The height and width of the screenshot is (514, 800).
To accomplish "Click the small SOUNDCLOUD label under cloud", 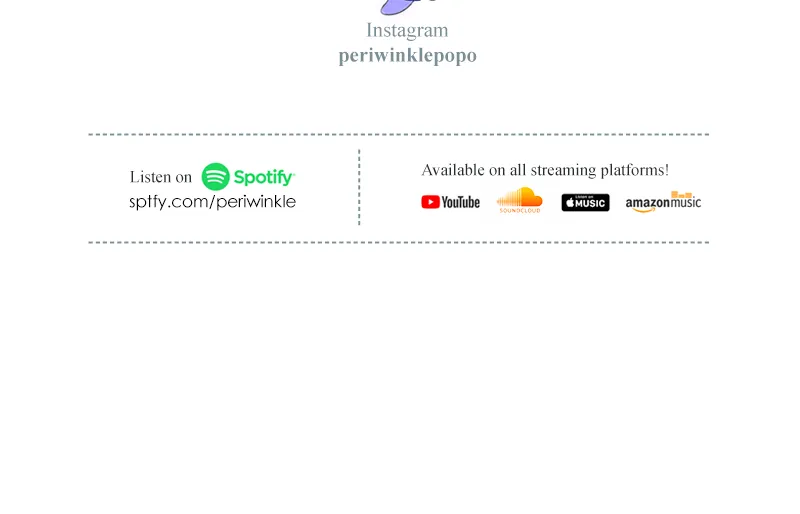I will pos(520,210).
